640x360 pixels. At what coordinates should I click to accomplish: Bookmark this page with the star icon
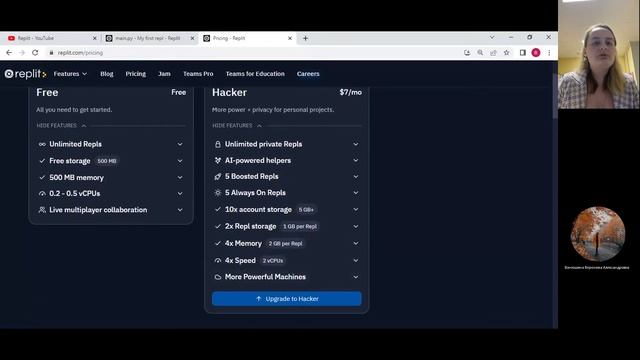507,53
